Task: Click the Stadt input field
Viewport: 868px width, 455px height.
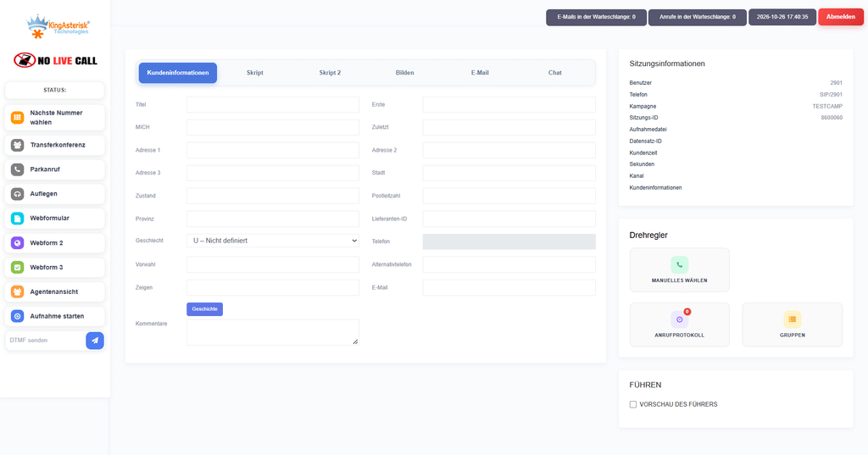Action: pos(509,173)
